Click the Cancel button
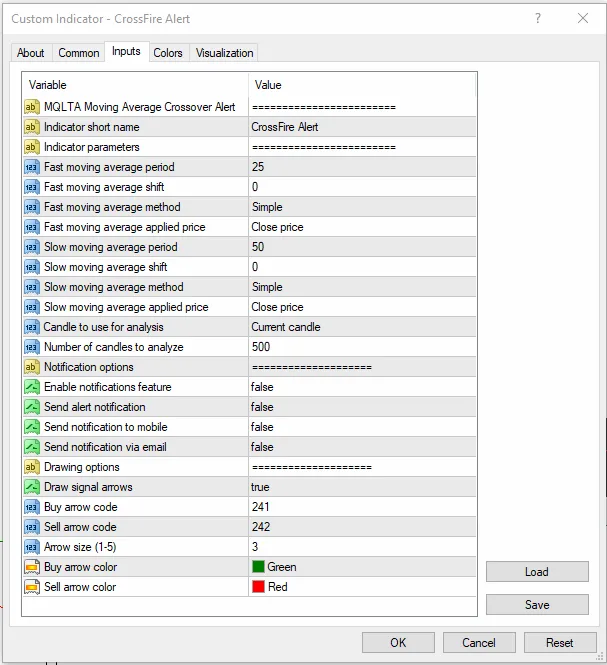607x665 pixels. (x=479, y=643)
